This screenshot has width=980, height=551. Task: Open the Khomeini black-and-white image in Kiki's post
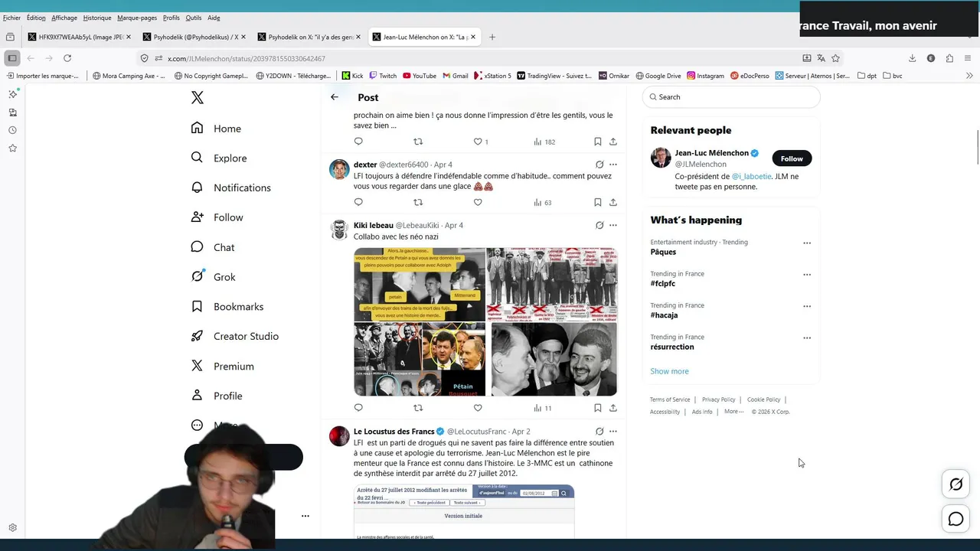(554, 359)
